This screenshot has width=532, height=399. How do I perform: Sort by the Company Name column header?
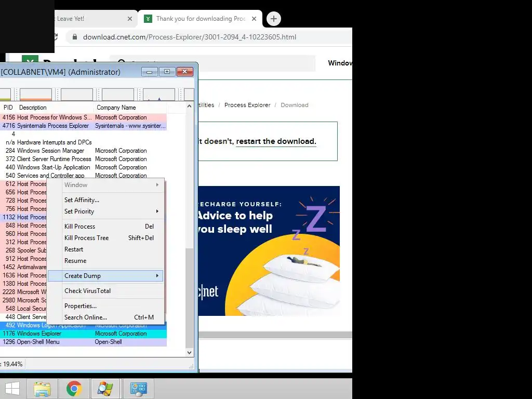pos(130,108)
